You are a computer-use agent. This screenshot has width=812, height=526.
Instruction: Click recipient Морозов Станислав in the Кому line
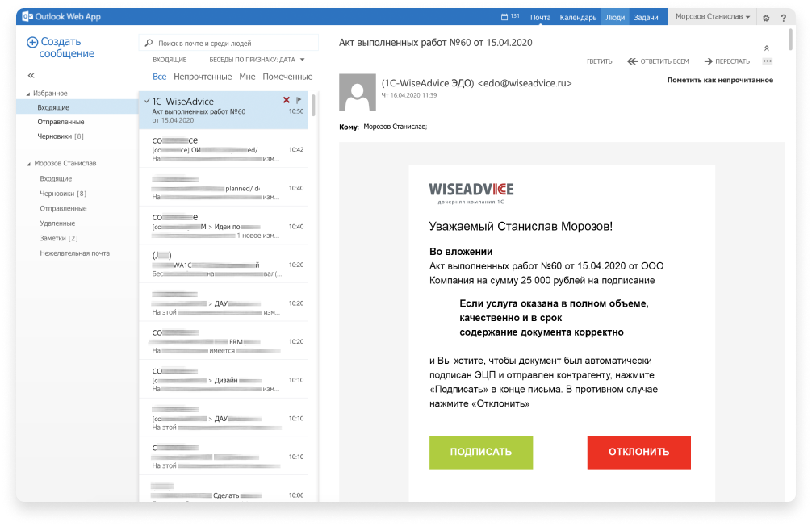coord(396,127)
